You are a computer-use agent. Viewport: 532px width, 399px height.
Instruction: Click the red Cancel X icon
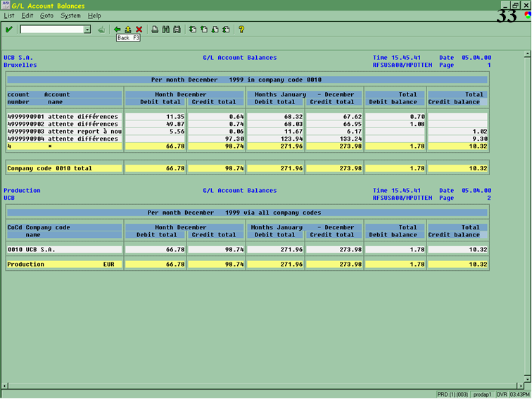pos(139,30)
